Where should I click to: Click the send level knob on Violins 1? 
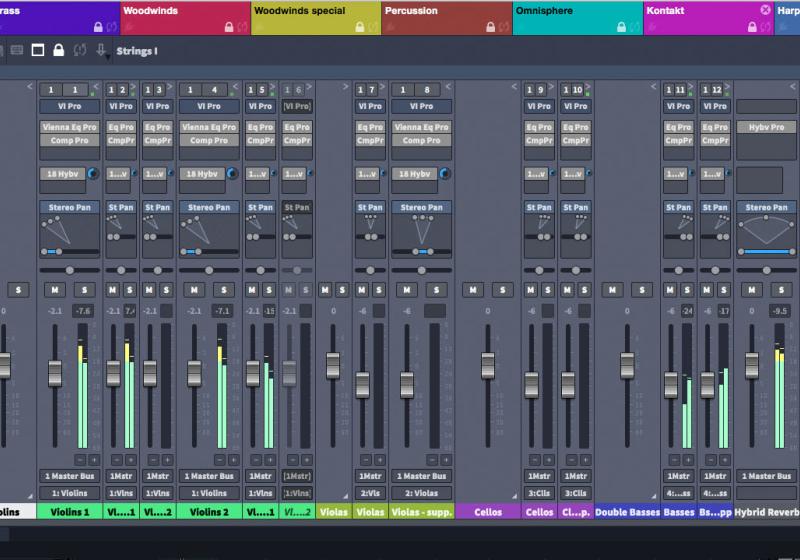click(93, 174)
